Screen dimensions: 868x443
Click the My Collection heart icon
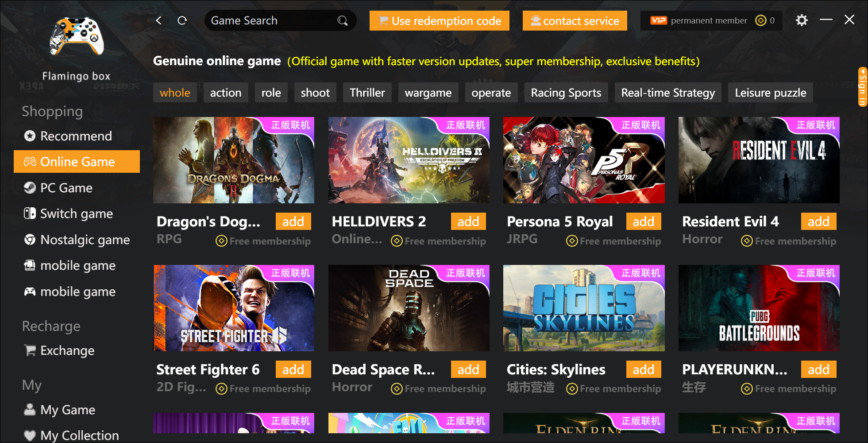coord(30,435)
